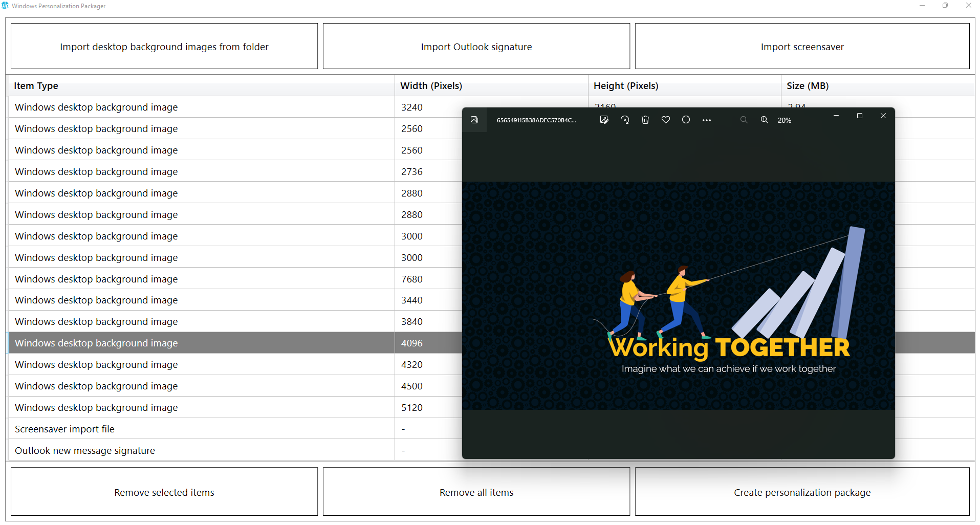This screenshot has height=525, width=980.
Task: Select the row with width 4500
Action: 235,386
